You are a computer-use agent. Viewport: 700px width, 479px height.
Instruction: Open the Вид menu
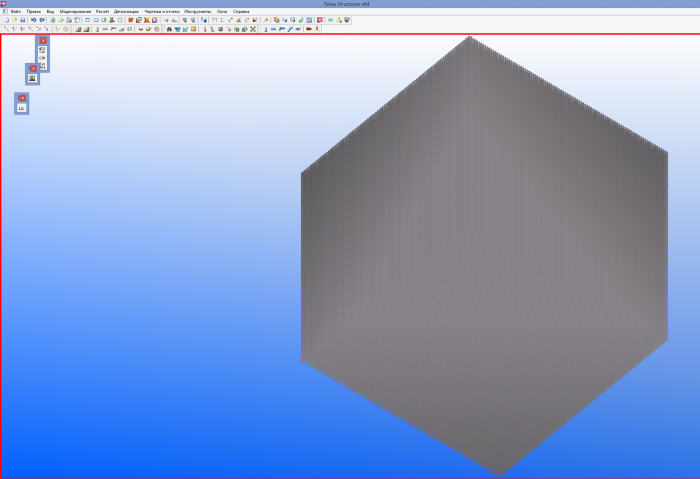point(50,11)
